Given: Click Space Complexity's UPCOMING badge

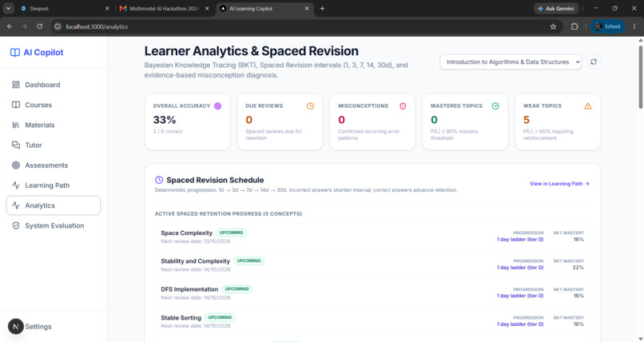Looking at the screenshot, I should (x=231, y=233).
